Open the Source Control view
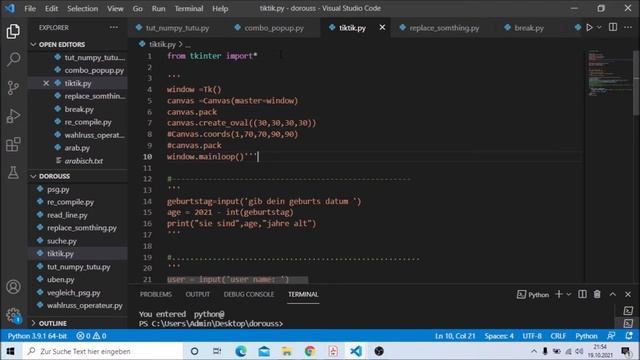 13,88
